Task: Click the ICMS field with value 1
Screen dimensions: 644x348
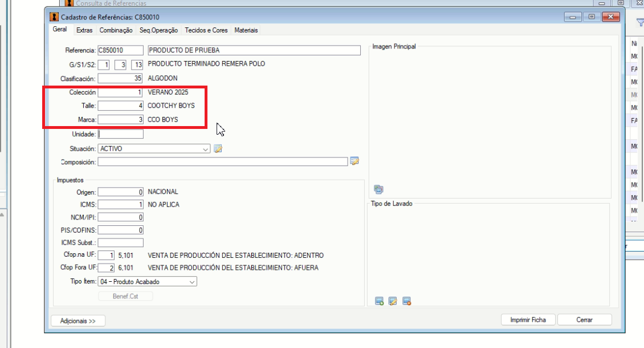Action: coord(120,204)
